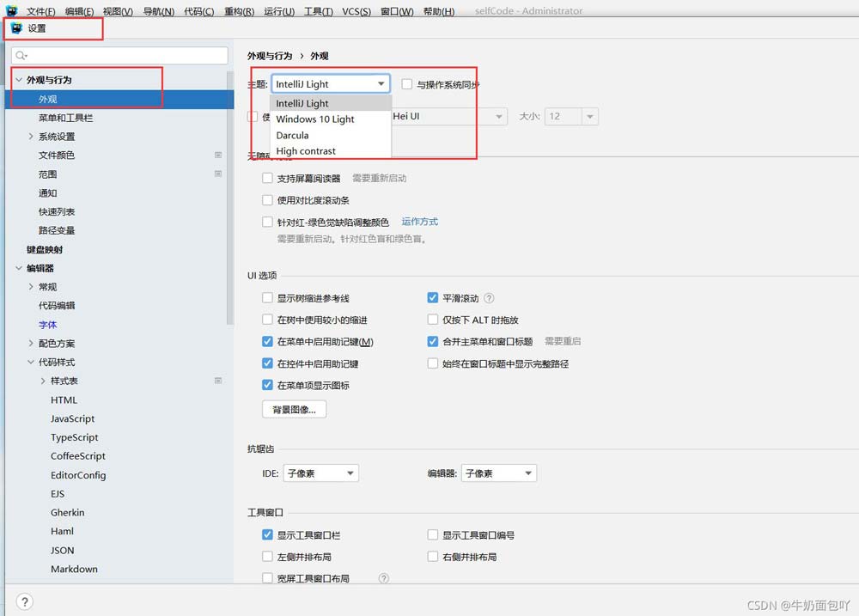Image resolution: width=859 pixels, height=616 pixels.
Task: Enable the 支持屏幕阅读器 checkbox
Action: tap(268, 178)
